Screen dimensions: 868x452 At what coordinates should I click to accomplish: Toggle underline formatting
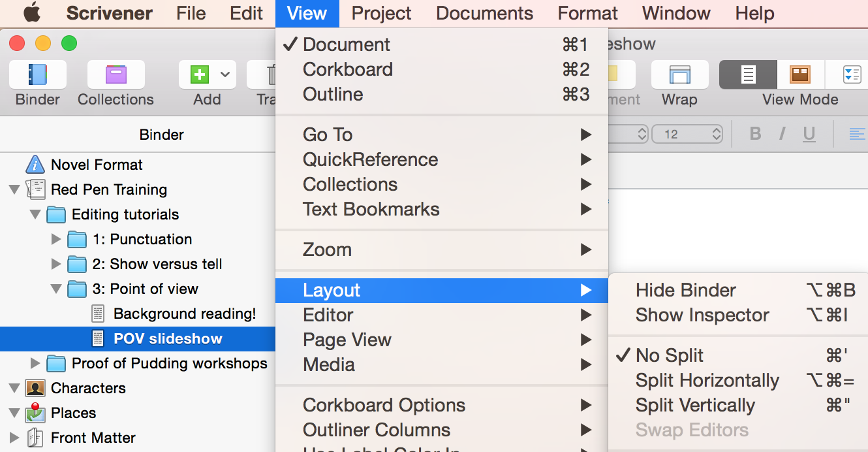809,134
